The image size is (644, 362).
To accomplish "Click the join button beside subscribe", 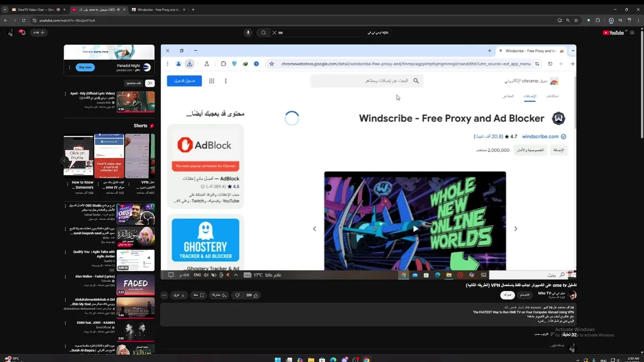I will coord(525,295).
